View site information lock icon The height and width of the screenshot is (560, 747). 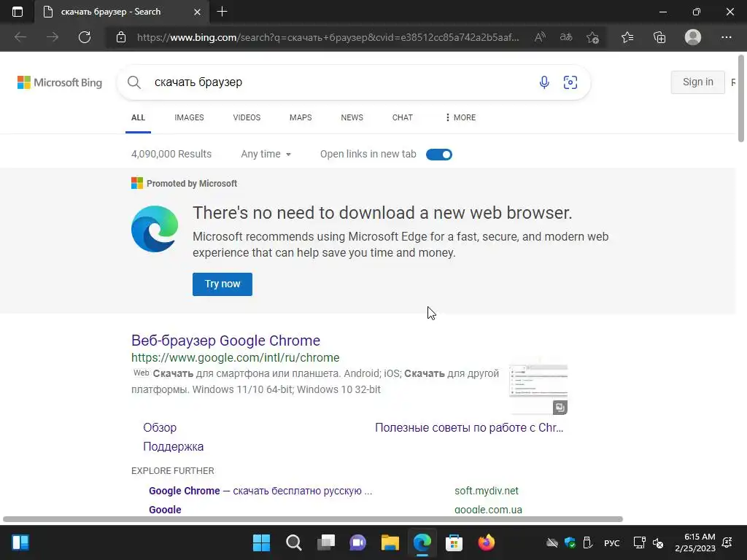click(x=121, y=37)
